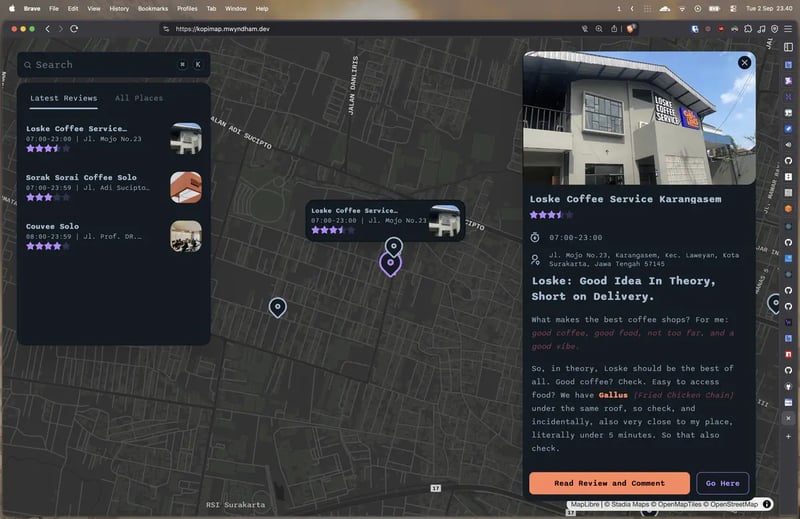This screenshot has width=800, height=519.
Task: Click the Loske Coffee Service map popup card
Action: tap(385, 220)
